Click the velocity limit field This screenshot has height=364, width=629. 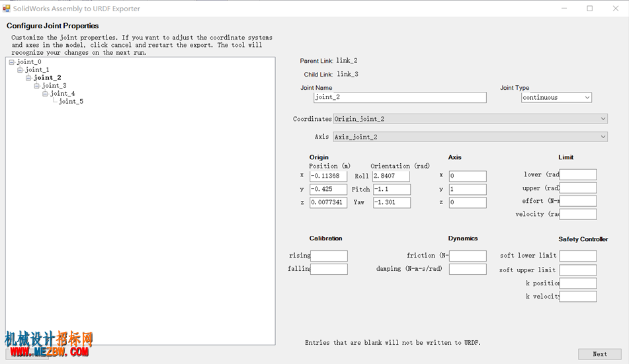pos(578,214)
